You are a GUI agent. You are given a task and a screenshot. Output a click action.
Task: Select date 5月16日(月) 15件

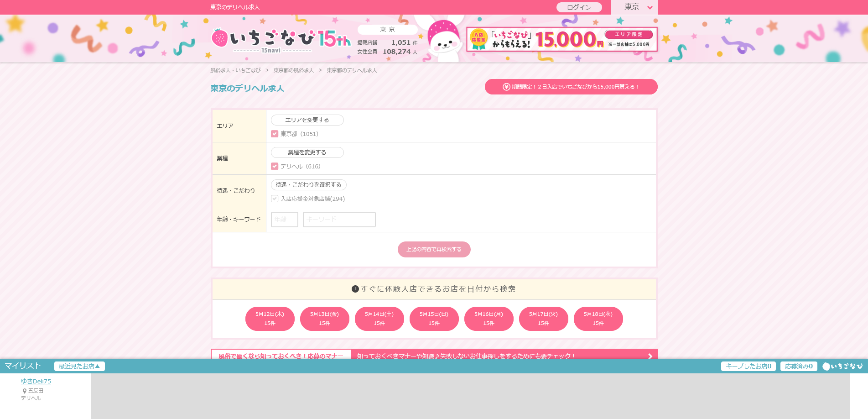489,319
